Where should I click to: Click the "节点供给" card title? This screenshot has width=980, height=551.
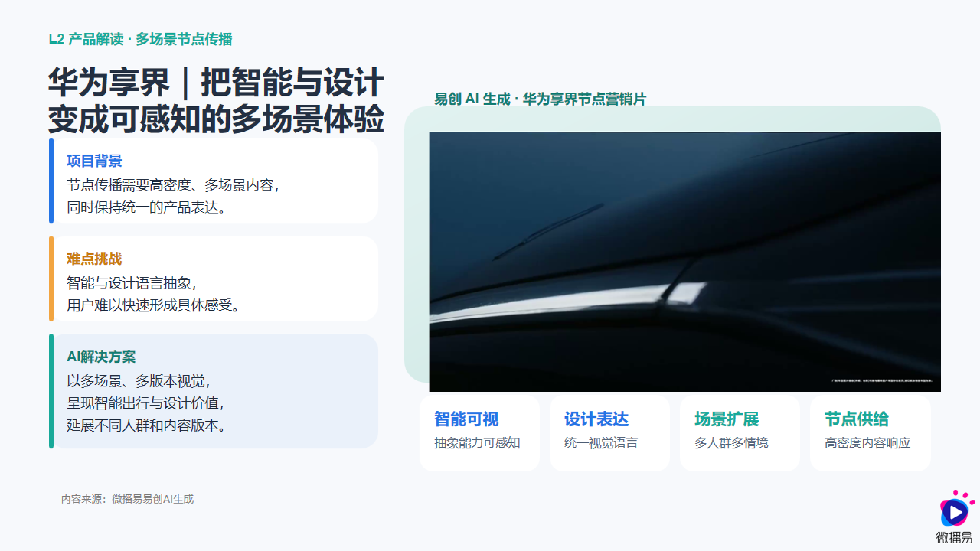[x=857, y=419]
